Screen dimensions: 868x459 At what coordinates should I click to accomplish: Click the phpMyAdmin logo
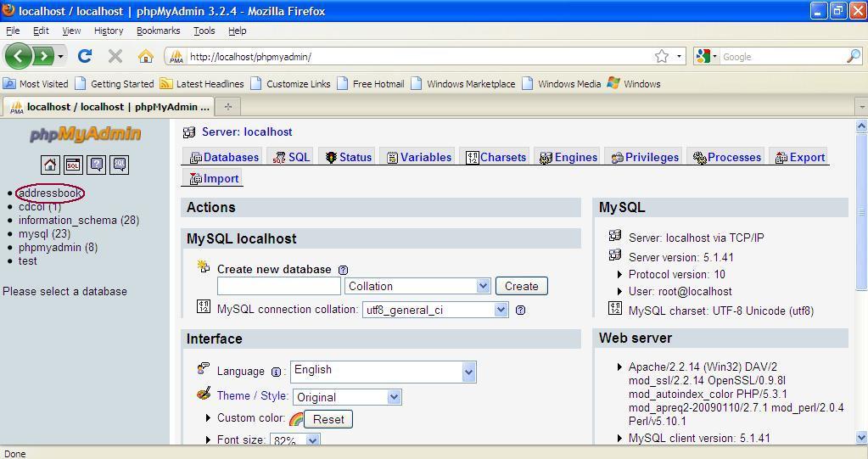(x=85, y=134)
